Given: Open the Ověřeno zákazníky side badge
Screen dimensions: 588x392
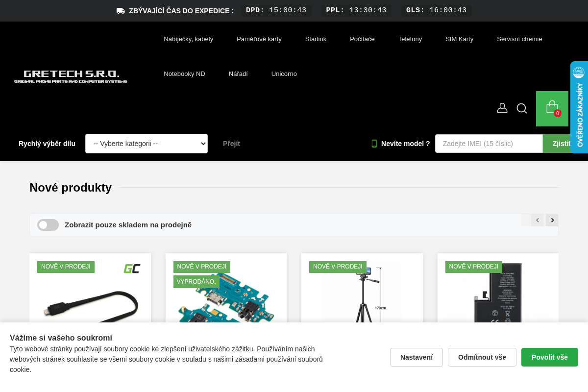Looking at the screenshot, I should pyautogui.click(x=579, y=107).
